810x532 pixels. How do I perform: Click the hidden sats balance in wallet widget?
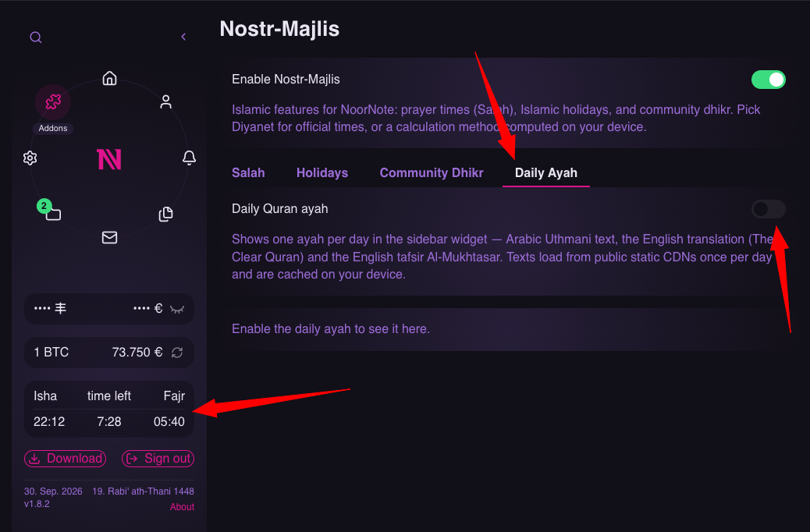[50, 308]
